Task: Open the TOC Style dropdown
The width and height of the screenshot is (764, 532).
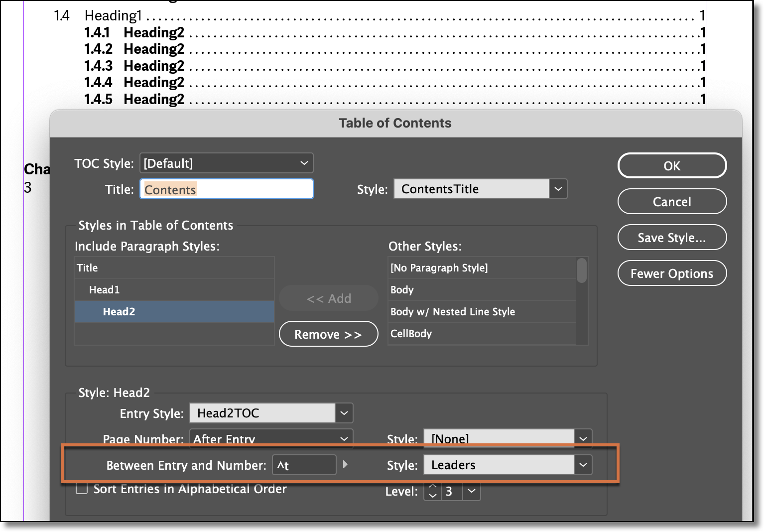Action: pyautogui.click(x=226, y=163)
